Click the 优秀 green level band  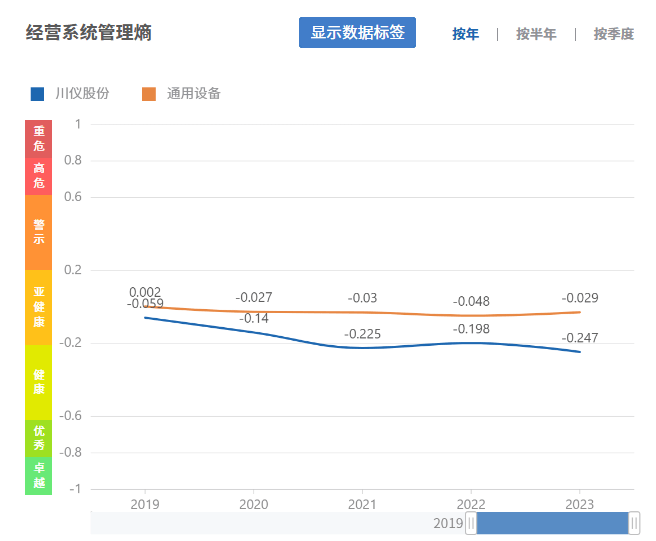38,438
